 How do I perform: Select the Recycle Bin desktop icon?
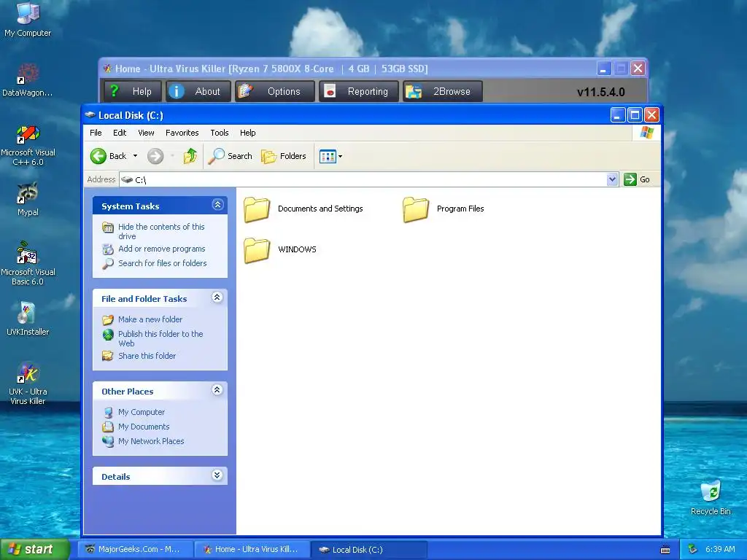[711, 497]
